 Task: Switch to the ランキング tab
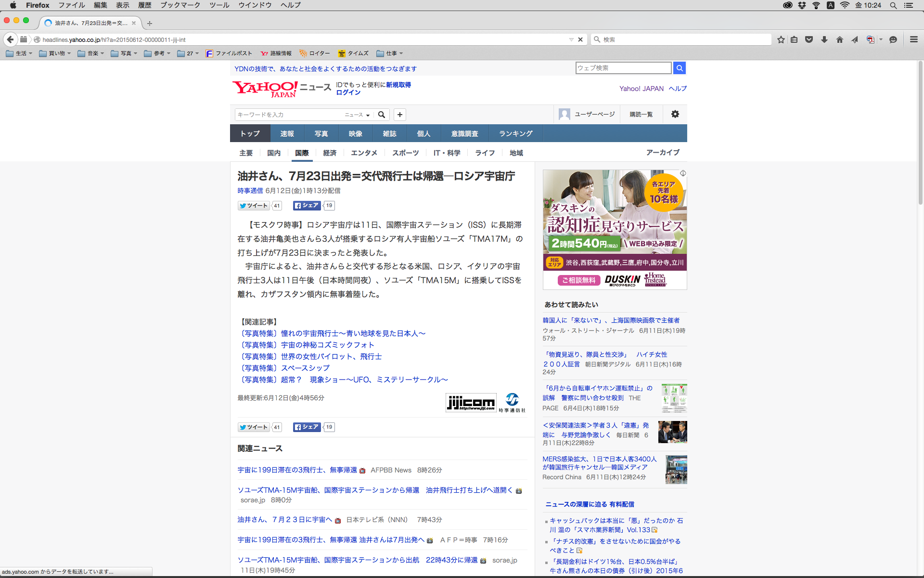(x=515, y=133)
